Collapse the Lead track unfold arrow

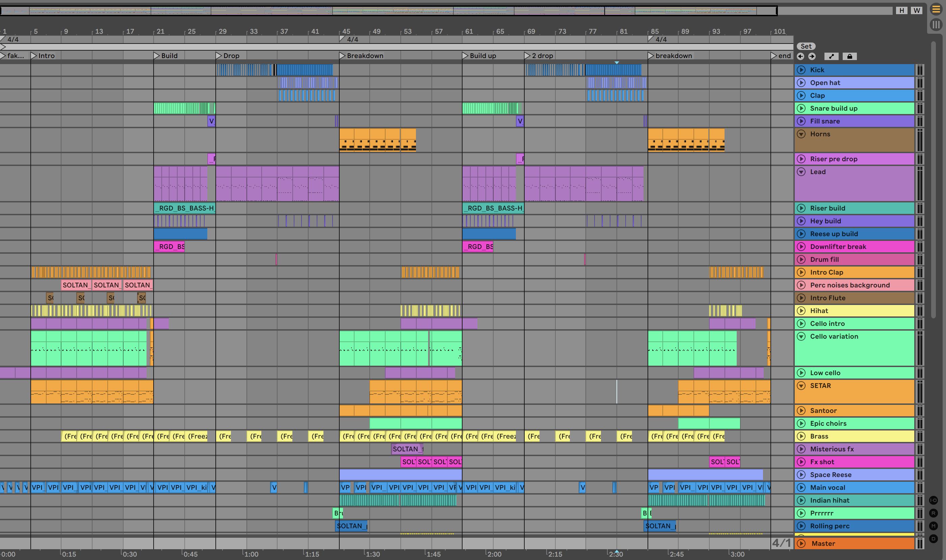801,172
